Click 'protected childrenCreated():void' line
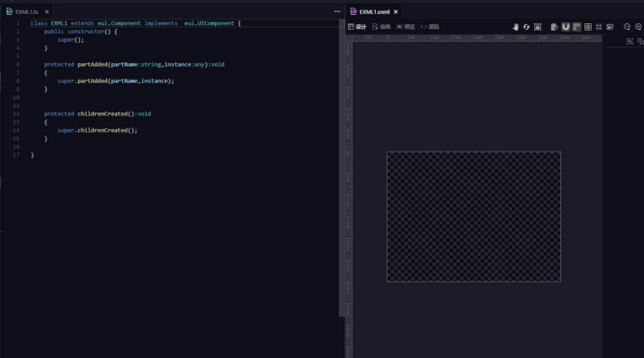 click(98, 113)
